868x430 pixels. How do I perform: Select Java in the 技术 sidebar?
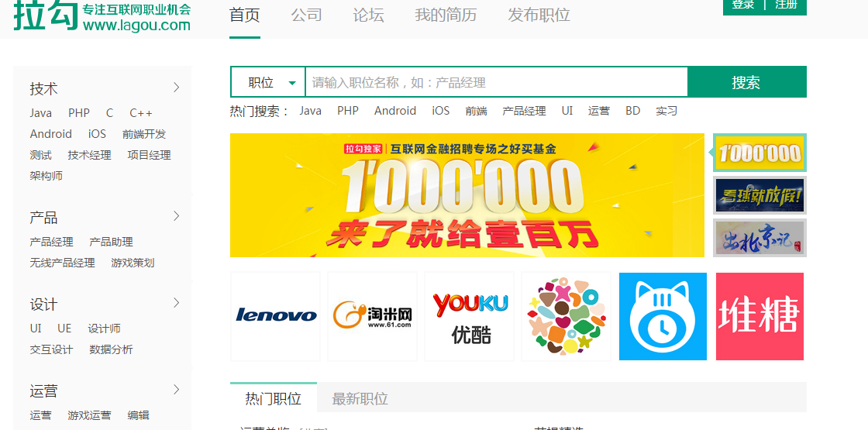click(41, 113)
